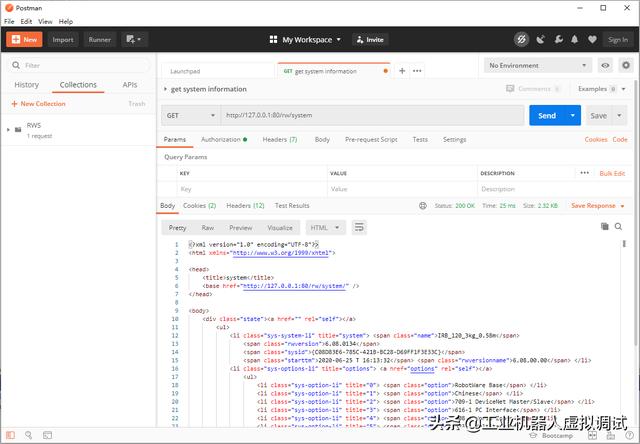Open the capture requests satellite icon
The image size is (640, 444).
pyautogui.click(x=541, y=40)
